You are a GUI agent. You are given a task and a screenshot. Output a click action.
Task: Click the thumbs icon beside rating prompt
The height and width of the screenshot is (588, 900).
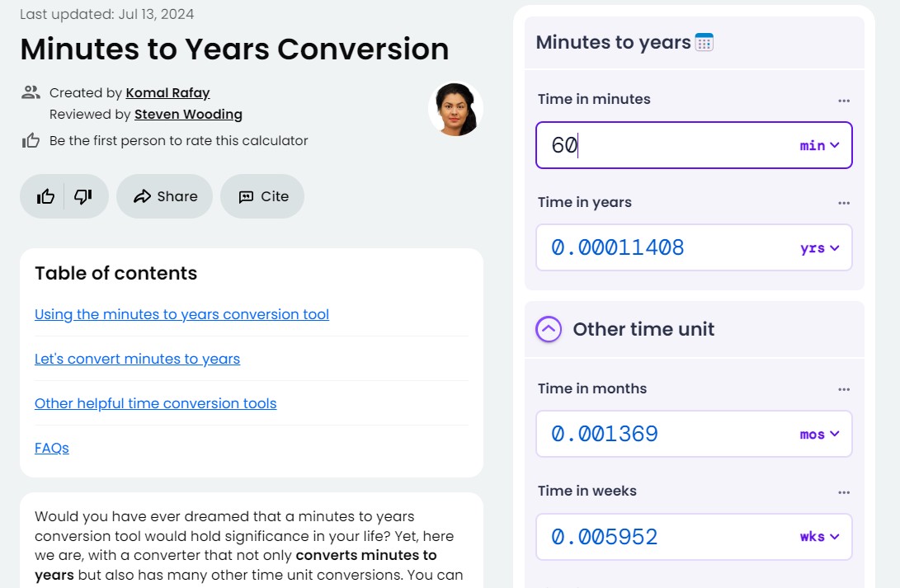click(31, 140)
